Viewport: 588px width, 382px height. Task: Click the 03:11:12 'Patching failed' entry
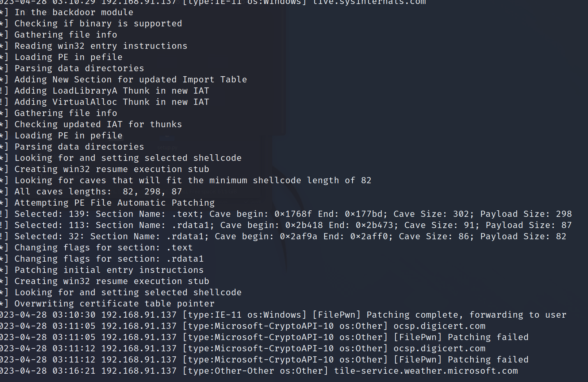click(x=264, y=360)
